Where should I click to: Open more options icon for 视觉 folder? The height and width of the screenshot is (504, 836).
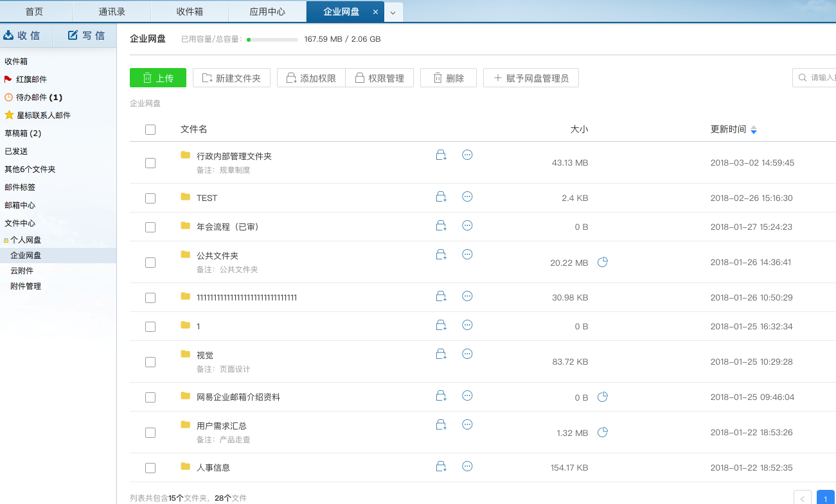click(468, 354)
